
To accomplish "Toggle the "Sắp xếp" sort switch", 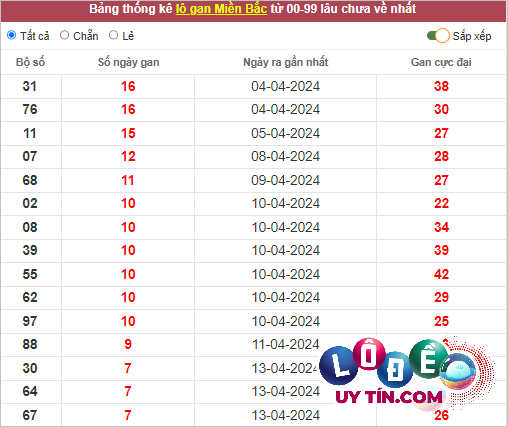I will tap(438, 36).
